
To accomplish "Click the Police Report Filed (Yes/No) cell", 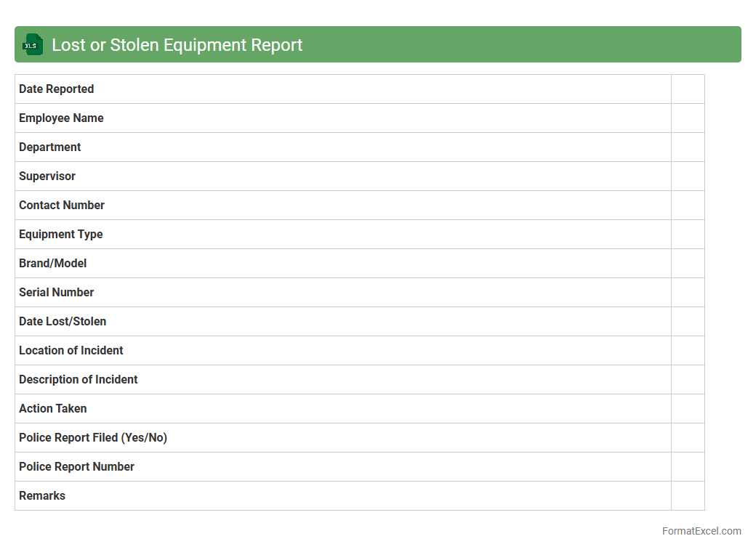I will tap(688, 438).
